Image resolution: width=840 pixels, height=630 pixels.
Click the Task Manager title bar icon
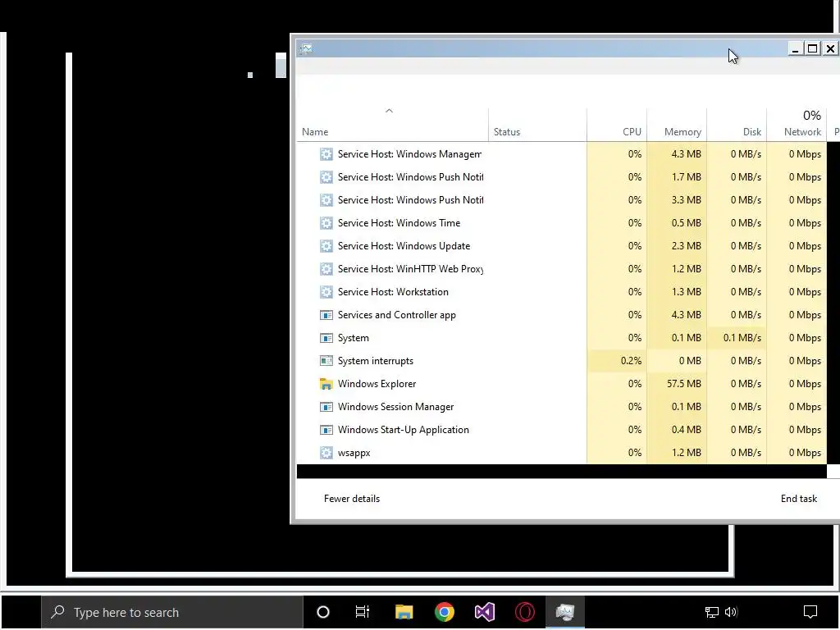point(306,48)
